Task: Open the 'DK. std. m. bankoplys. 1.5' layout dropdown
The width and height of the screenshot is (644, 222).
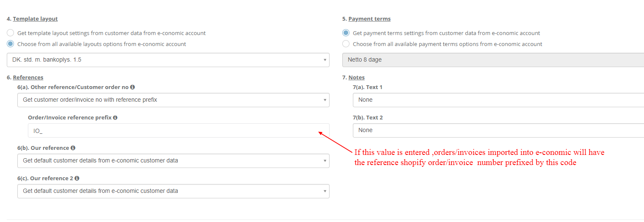Action: coord(168,60)
